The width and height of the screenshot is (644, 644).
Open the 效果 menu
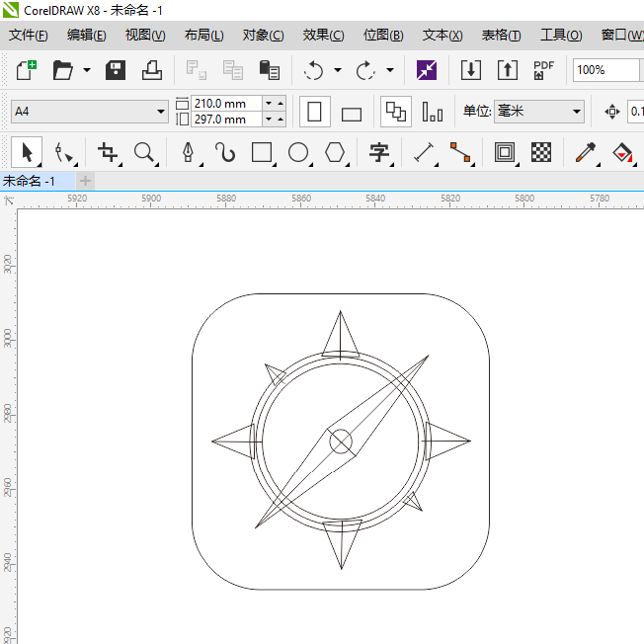point(323,35)
